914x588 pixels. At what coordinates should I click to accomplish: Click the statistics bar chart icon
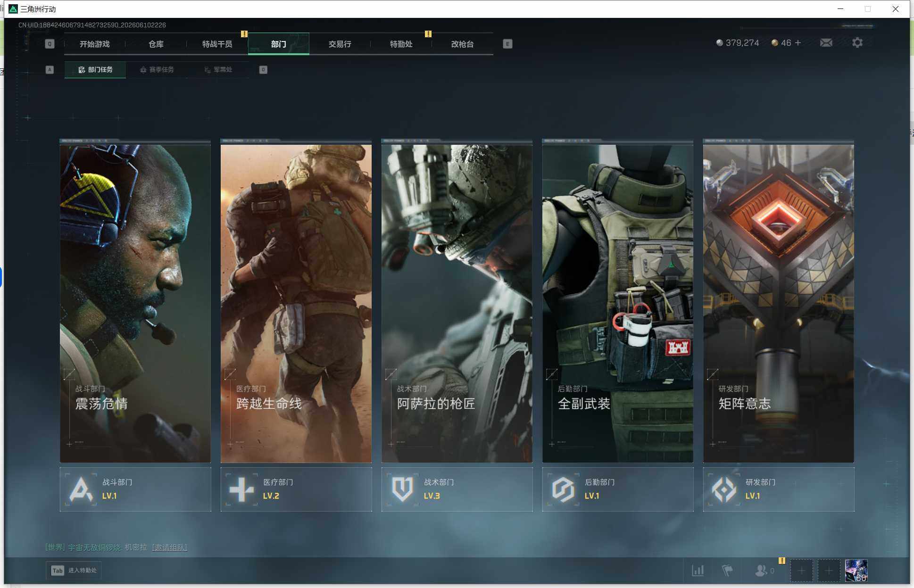tap(698, 571)
